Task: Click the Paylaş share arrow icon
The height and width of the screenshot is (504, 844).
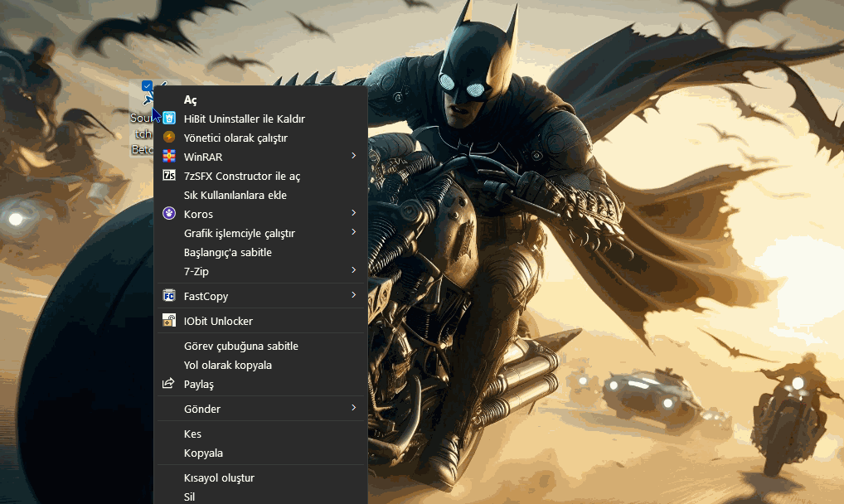Action: point(168,383)
